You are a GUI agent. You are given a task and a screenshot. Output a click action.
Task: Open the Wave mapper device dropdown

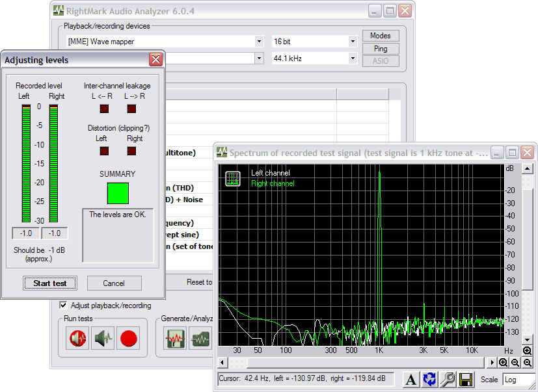click(x=259, y=40)
